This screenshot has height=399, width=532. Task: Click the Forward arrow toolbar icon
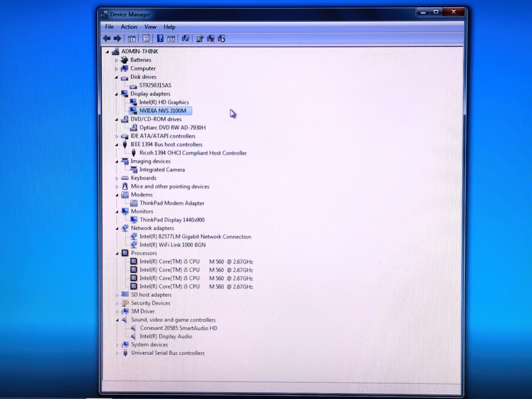[x=117, y=39]
